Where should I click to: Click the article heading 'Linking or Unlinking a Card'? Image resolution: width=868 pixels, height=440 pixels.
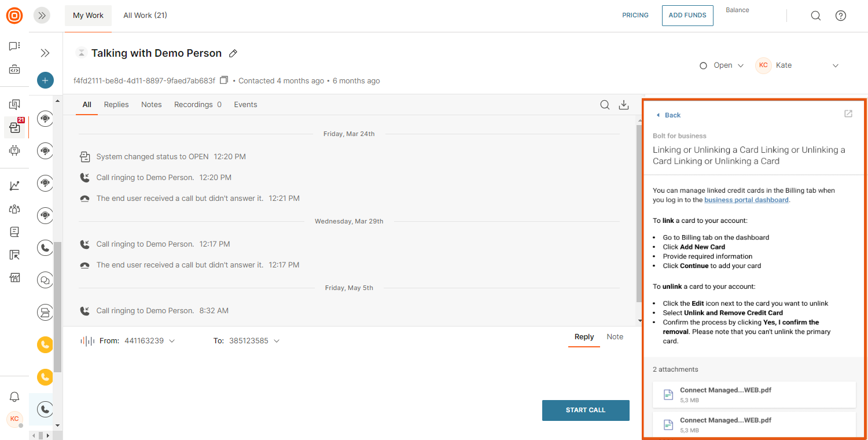pyautogui.click(x=749, y=155)
